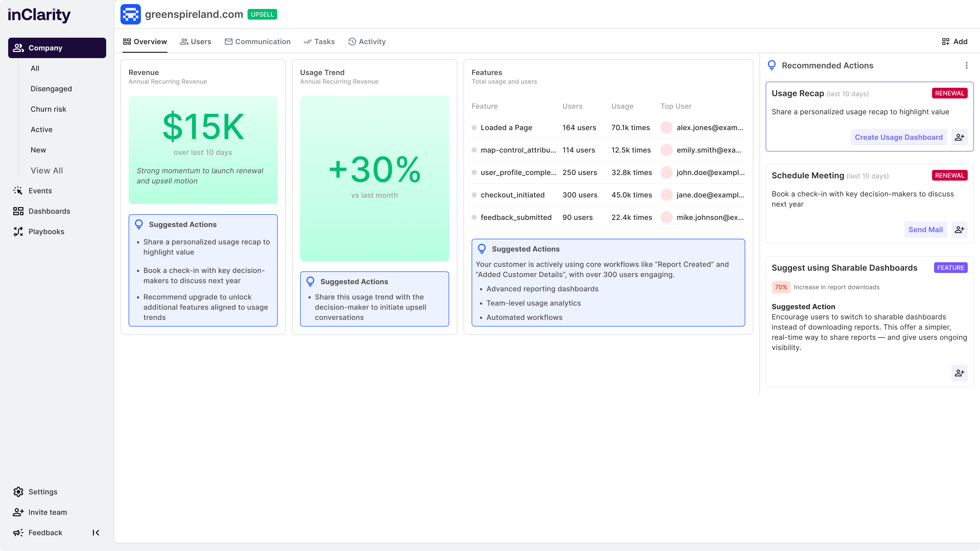Open Dashboards in the sidebar
This screenshot has height=551, width=980.
tap(49, 211)
